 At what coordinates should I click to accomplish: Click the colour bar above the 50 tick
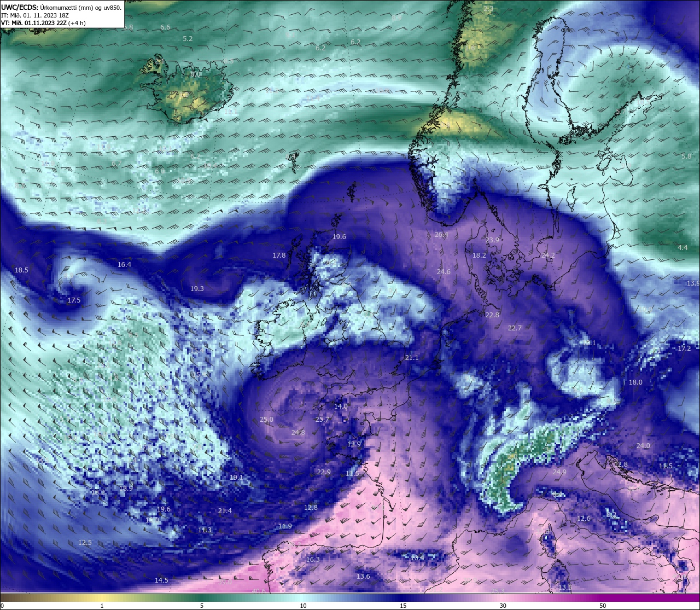pos(602,597)
